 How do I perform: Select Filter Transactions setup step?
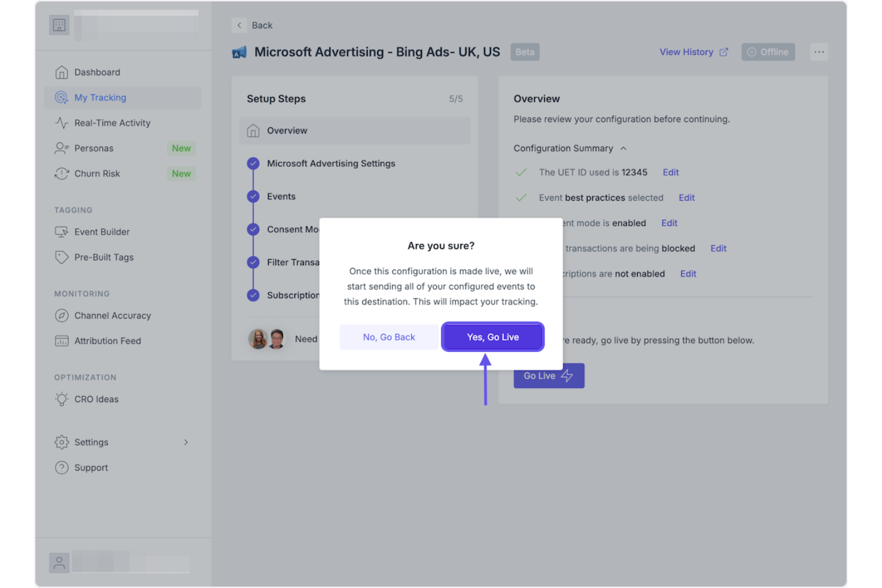293,262
